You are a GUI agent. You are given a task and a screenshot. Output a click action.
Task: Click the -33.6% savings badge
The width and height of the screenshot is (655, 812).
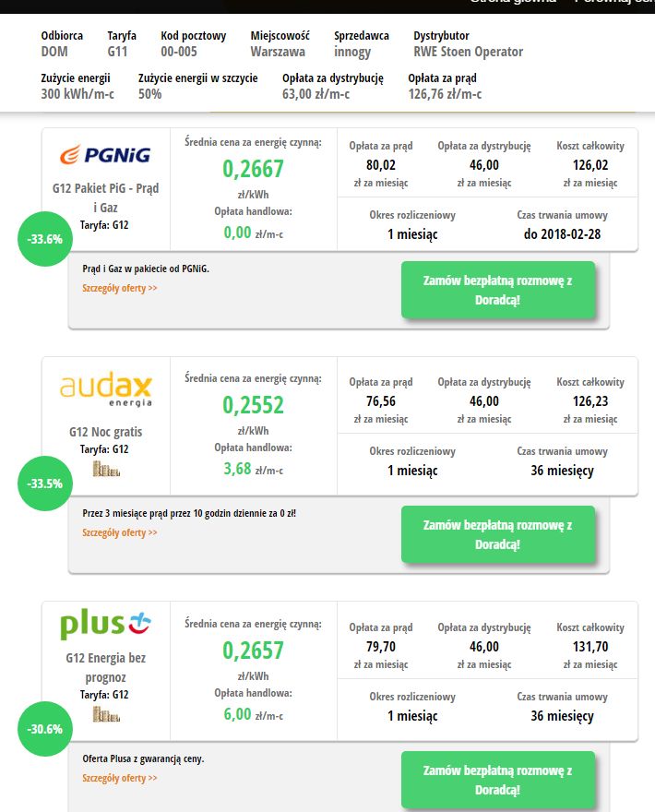(45, 239)
